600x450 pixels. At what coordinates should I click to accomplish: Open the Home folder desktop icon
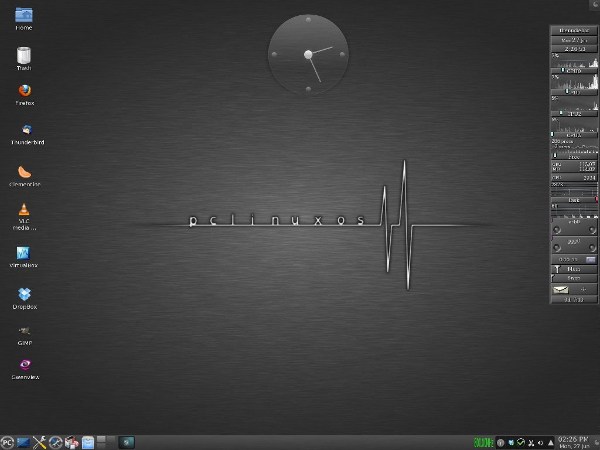coord(23,15)
